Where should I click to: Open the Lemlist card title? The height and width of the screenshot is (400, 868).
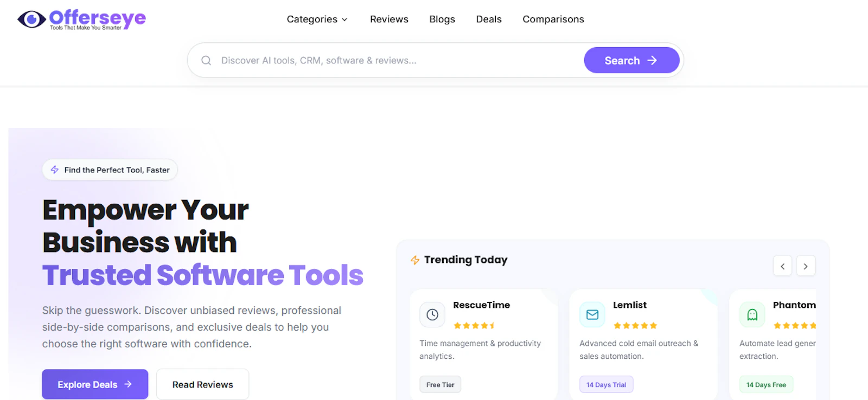coord(630,305)
